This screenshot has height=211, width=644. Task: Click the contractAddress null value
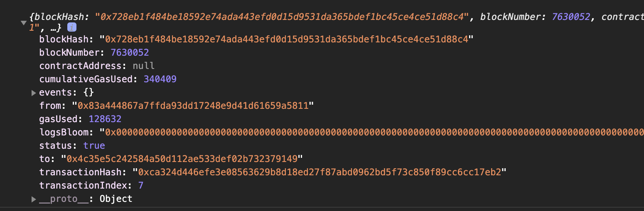pyautogui.click(x=143, y=66)
